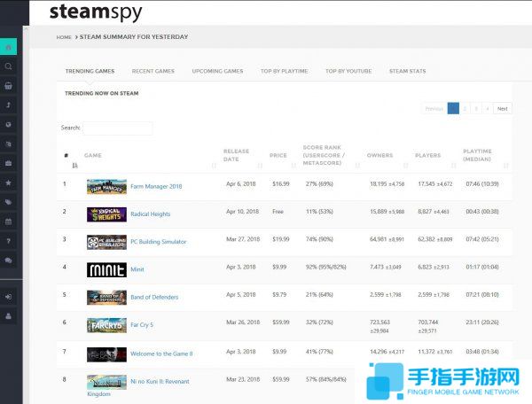Image resolution: width=532 pixels, height=404 pixels.
Task: Select the Mar 26, 2018 release date
Action: pos(243,322)
